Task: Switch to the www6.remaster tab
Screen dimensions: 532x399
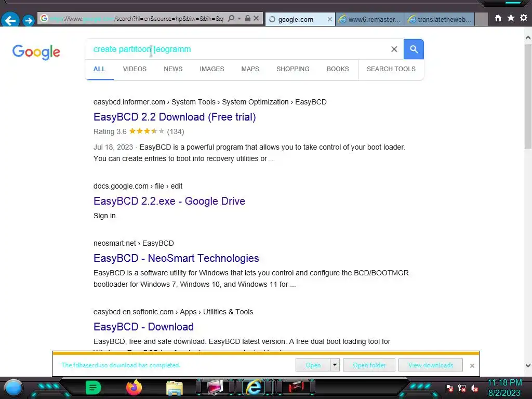Action: (x=370, y=19)
